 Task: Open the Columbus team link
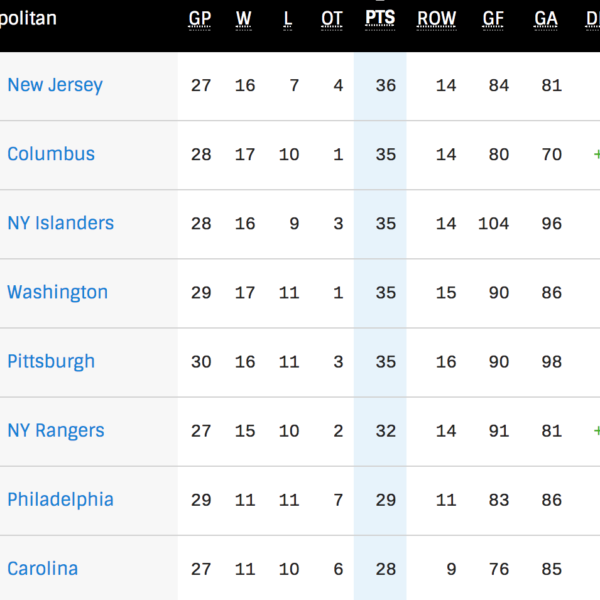[x=51, y=154]
